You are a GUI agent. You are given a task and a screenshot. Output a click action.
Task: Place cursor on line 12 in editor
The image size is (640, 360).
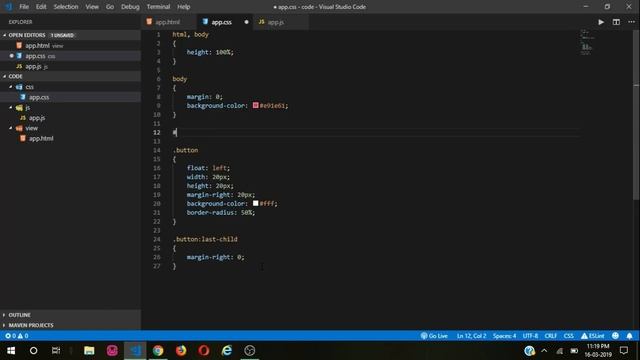coord(376,132)
